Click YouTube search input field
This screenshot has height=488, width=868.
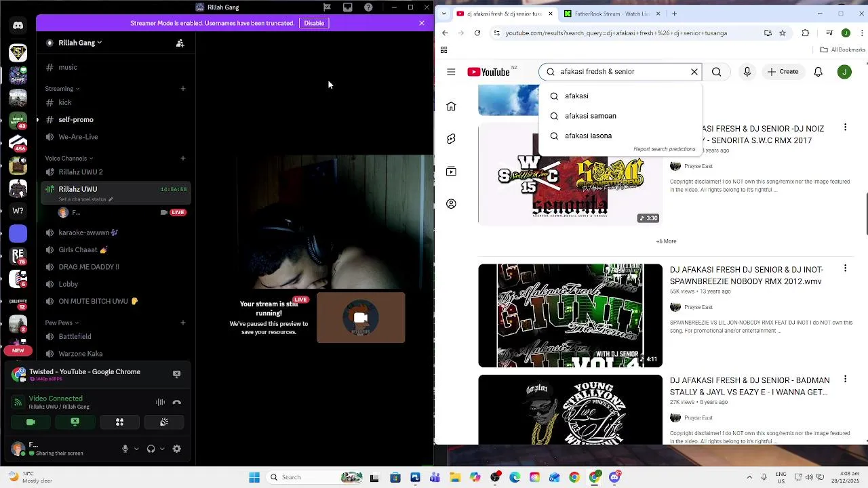(x=620, y=72)
